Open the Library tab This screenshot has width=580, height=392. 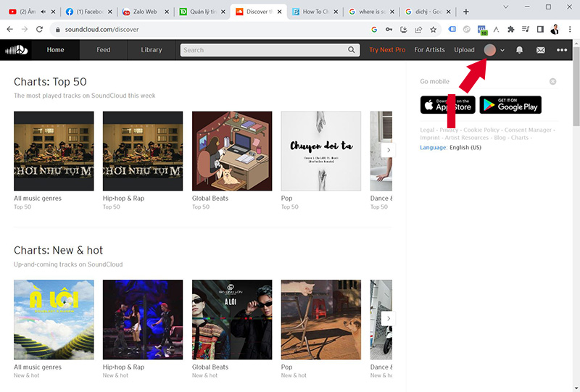coord(152,50)
